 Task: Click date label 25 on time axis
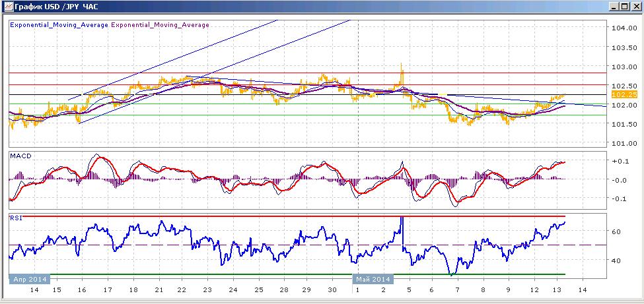[x=258, y=290]
